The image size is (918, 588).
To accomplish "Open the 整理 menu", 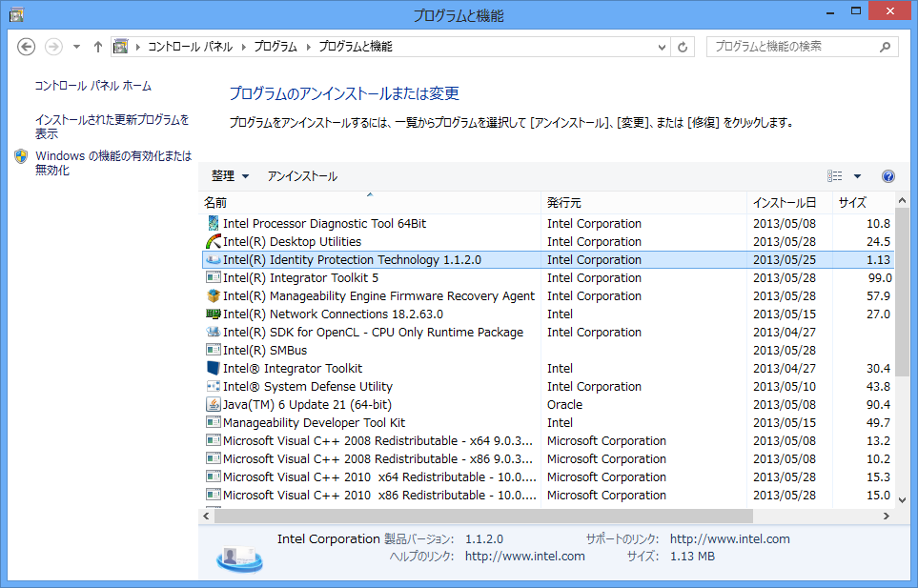I will click(230, 176).
